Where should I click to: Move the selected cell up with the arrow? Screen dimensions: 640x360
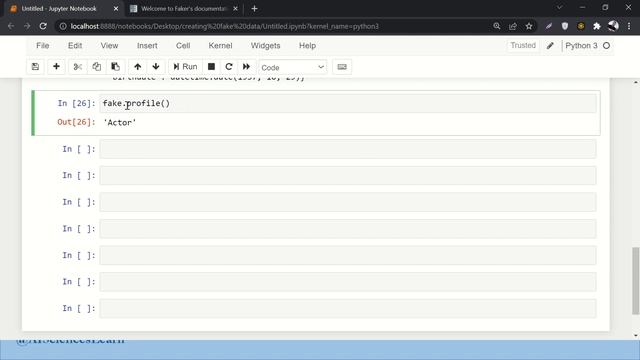(x=138, y=67)
